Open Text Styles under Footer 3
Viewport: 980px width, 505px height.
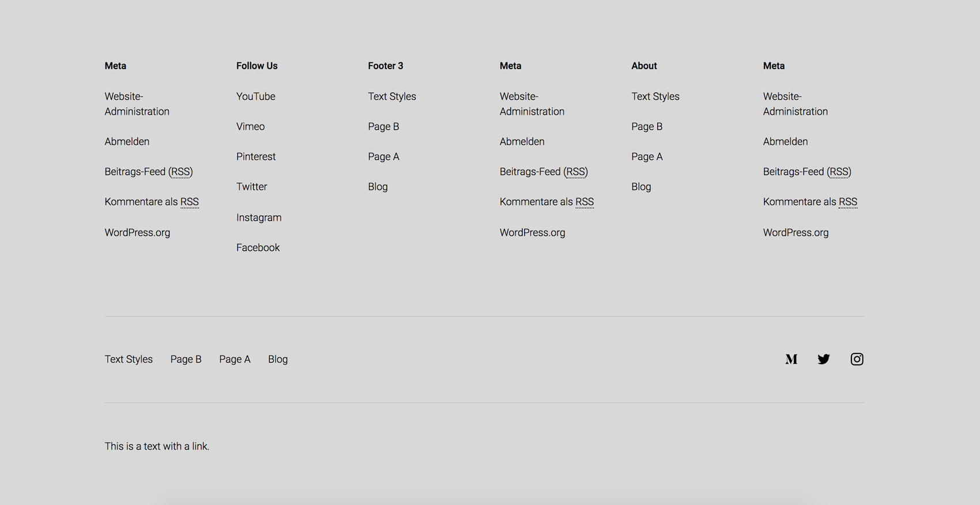[x=391, y=96]
